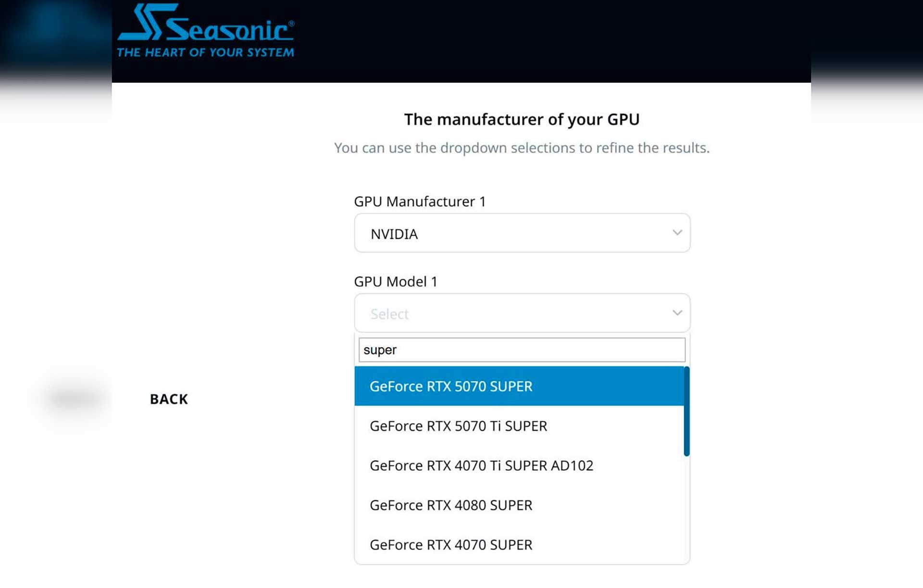Click the currently selected NVIDIA value
Screen dimensions: 923x588
click(x=394, y=234)
